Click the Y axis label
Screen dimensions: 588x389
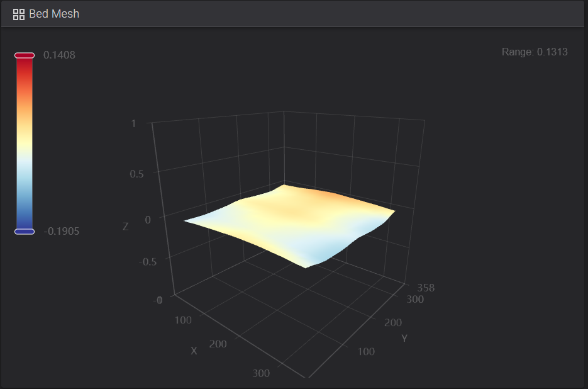(404, 338)
